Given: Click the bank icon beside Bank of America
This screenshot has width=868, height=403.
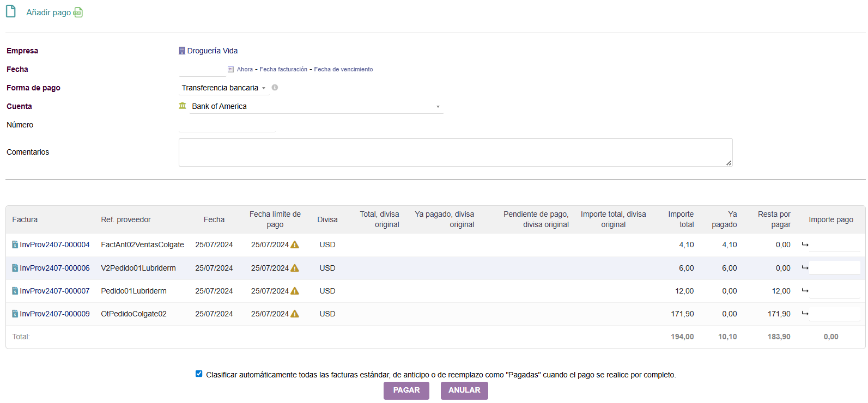Looking at the screenshot, I should click(183, 106).
